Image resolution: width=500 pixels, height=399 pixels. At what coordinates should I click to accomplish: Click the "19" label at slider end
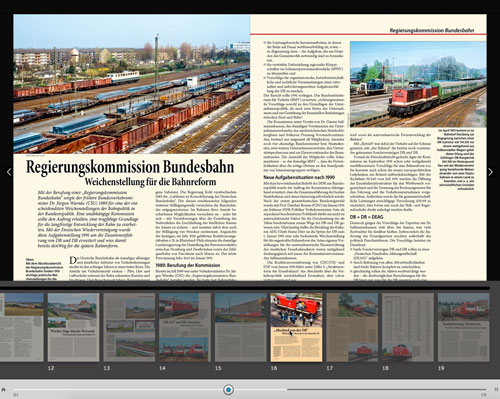(x=484, y=395)
